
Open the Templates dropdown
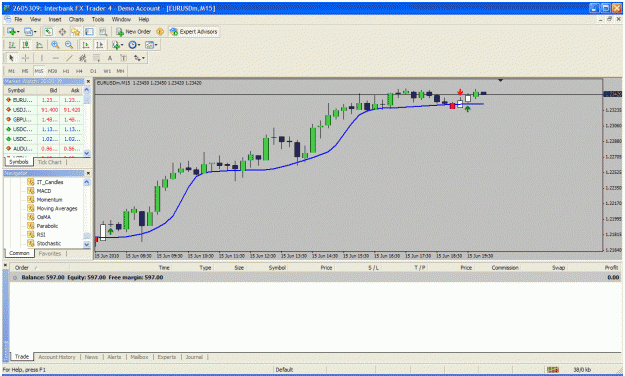151,45
